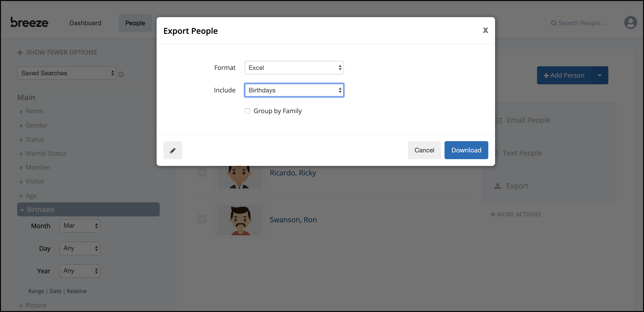Screen dimensions: 644x312
Task: Click the breeze logo
Action: click(x=29, y=23)
